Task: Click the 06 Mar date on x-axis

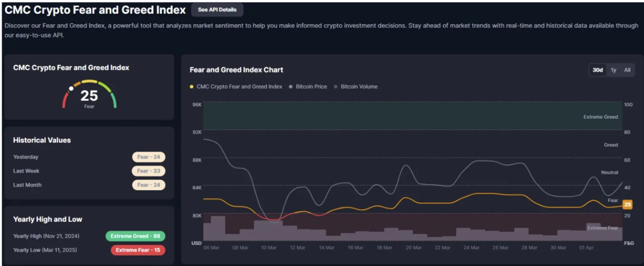Action: coord(211,248)
